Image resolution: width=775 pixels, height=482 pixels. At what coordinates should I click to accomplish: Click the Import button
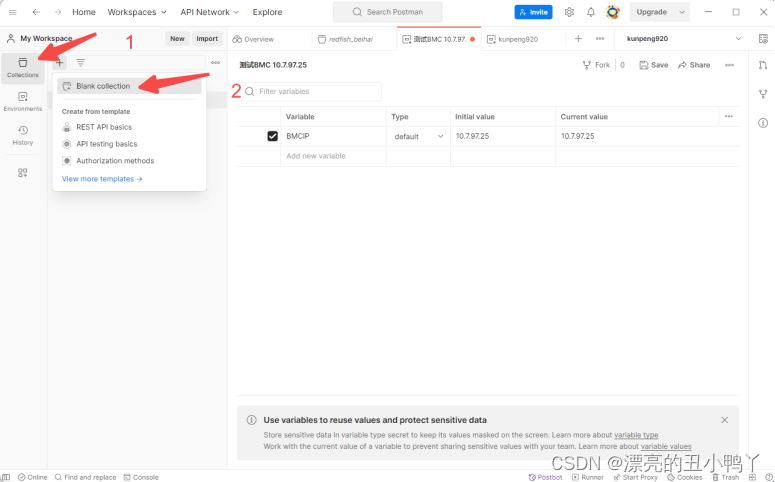(207, 39)
